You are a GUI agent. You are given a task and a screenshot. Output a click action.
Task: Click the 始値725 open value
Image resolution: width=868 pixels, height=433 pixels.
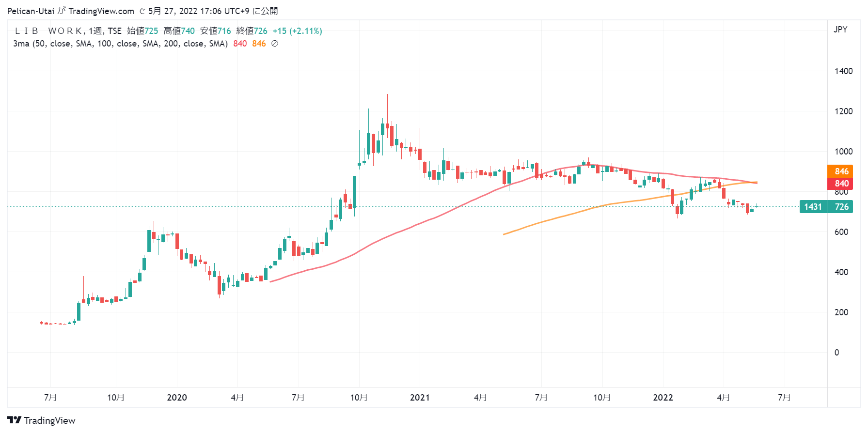tap(142, 31)
